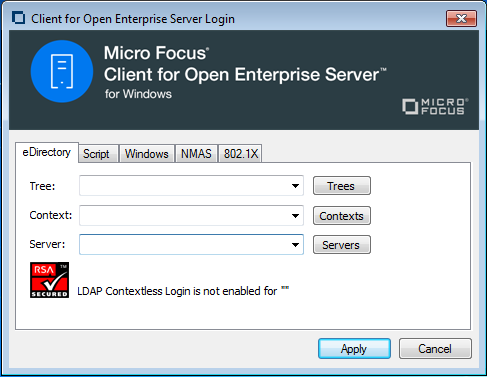Screen dimensions: 487x377
Task: Open the NMAS tab
Action: 196,154
